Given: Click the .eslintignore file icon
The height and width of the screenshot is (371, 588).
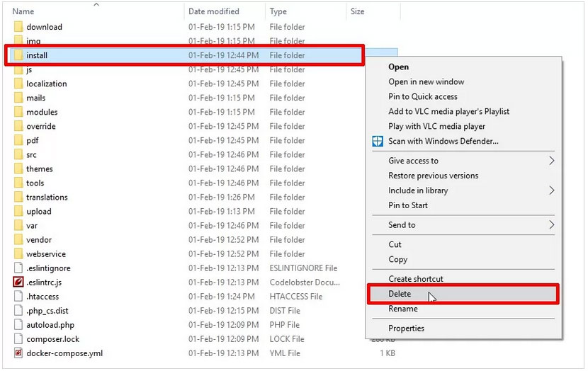Looking at the screenshot, I should tap(18, 268).
